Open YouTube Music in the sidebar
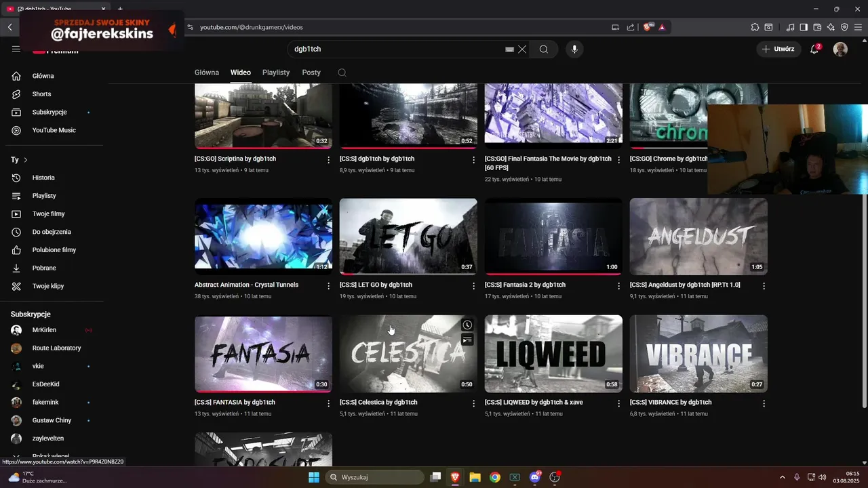The image size is (868, 488). pyautogui.click(x=54, y=130)
